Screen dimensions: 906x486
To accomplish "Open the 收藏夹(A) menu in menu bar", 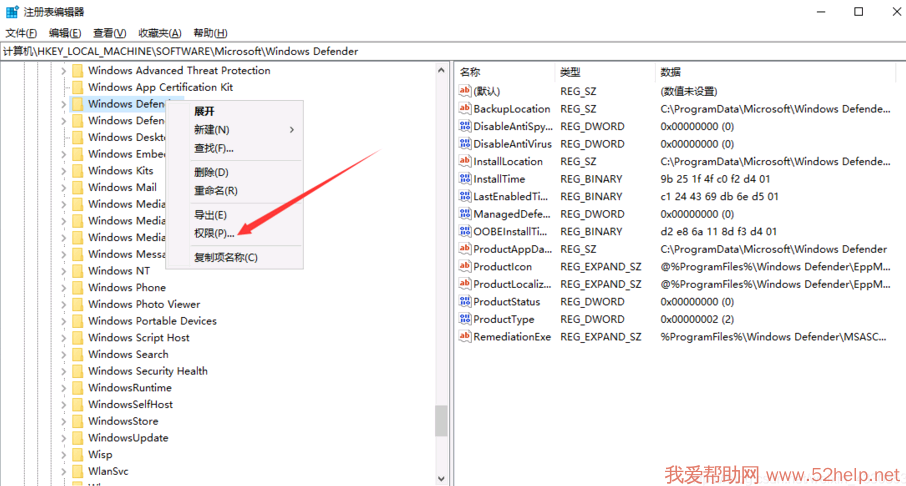I will (159, 33).
